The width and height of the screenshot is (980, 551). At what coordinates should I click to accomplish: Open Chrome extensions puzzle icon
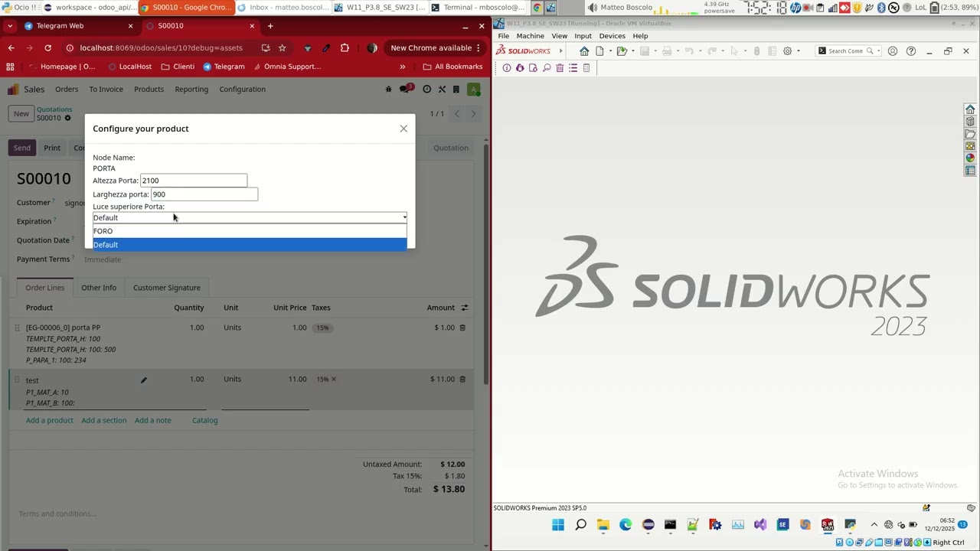tap(345, 48)
